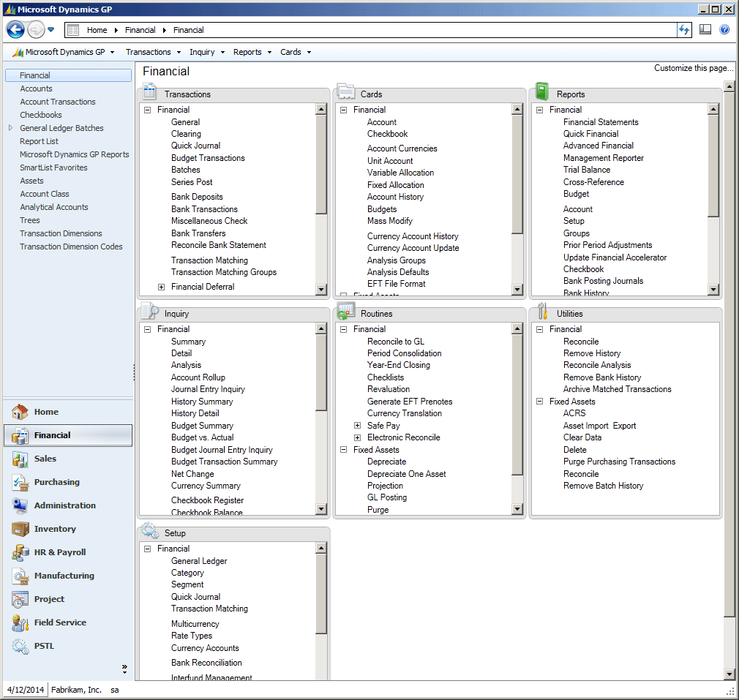
Task: Click the Home house icon in navigation pane
Action: pyautogui.click(x=20, y=412)
